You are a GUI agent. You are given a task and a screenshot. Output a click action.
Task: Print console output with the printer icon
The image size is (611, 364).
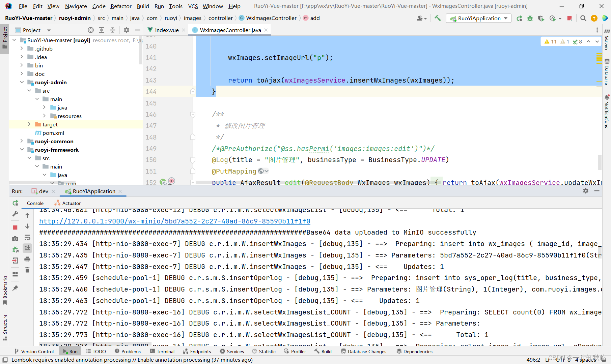coord(27,260)
